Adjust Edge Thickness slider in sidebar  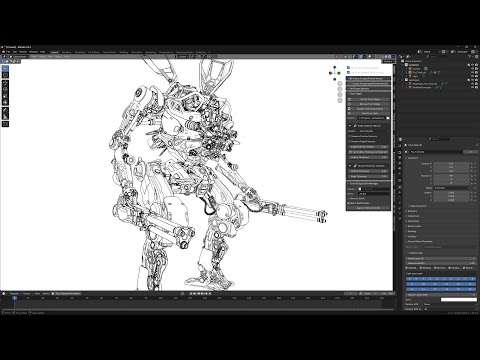click(368, 176)
